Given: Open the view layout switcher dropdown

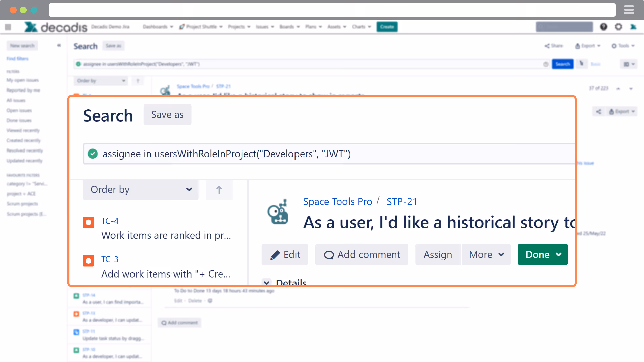Looking at the screenshot, I should click(629, 64).
